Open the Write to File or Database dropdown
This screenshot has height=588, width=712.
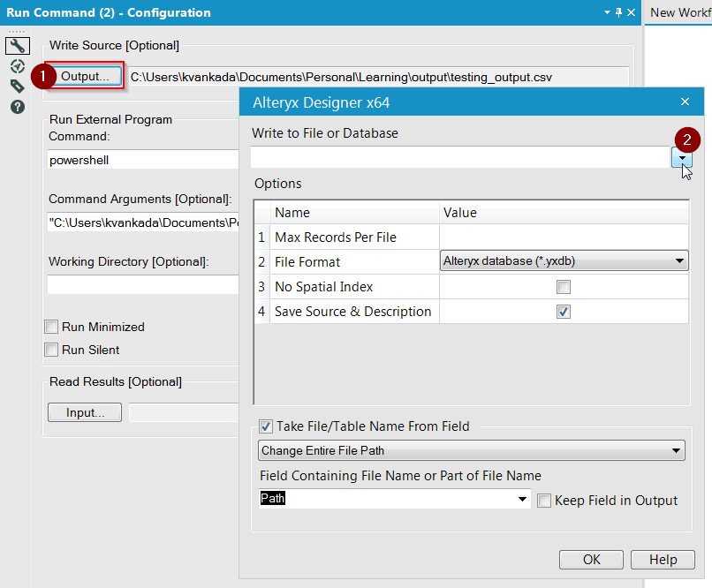(x=682, y=155)
